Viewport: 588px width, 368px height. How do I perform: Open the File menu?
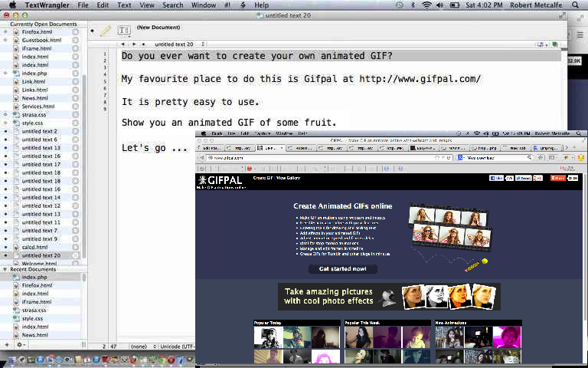[83, 5]
